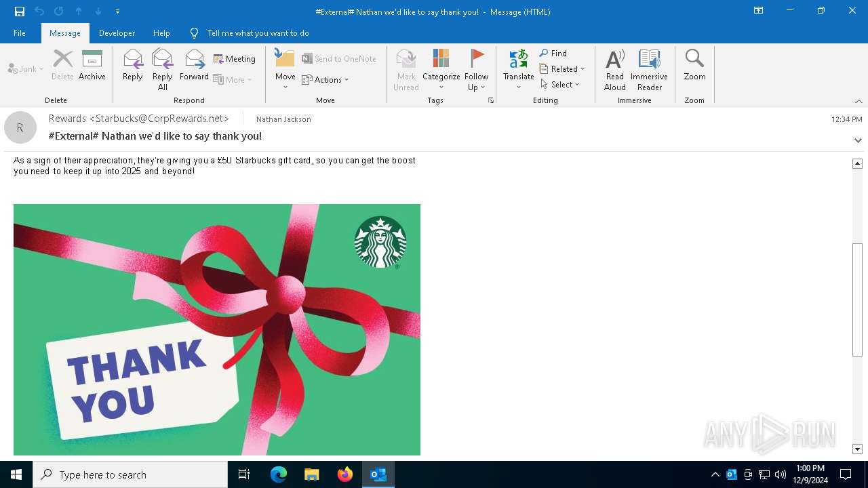Delete this message

point(62,66)
